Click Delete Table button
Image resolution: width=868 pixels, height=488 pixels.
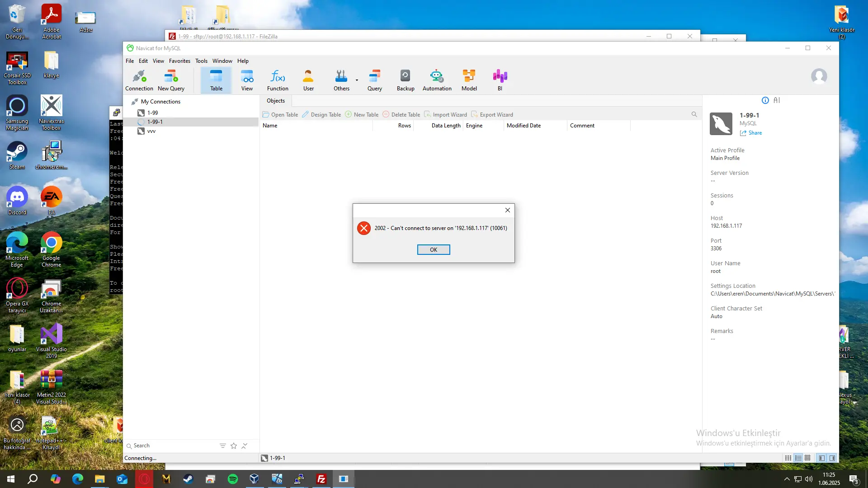pyautogui.click(x=401, y=115)
